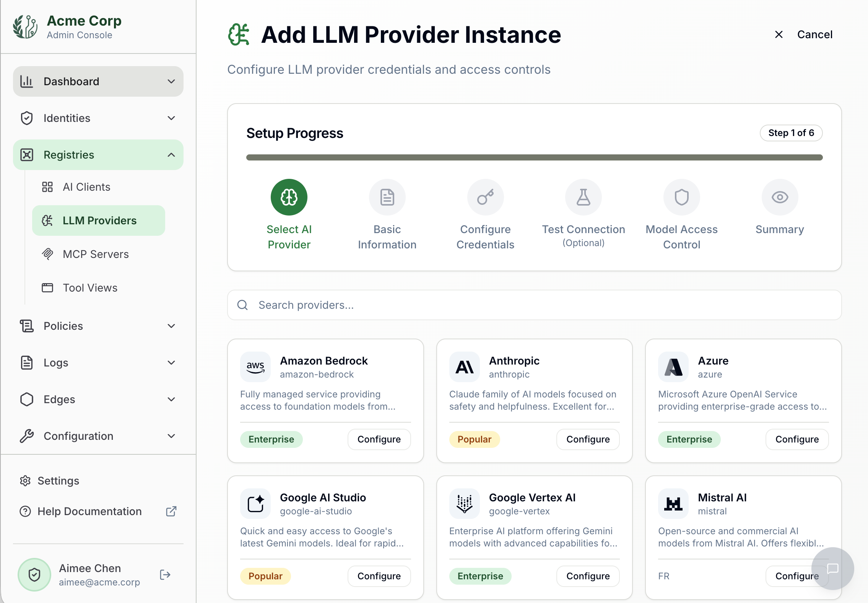Open the Test Connection flask icon
Viewport: 868px width, 603px height.
tap(583, 197)
